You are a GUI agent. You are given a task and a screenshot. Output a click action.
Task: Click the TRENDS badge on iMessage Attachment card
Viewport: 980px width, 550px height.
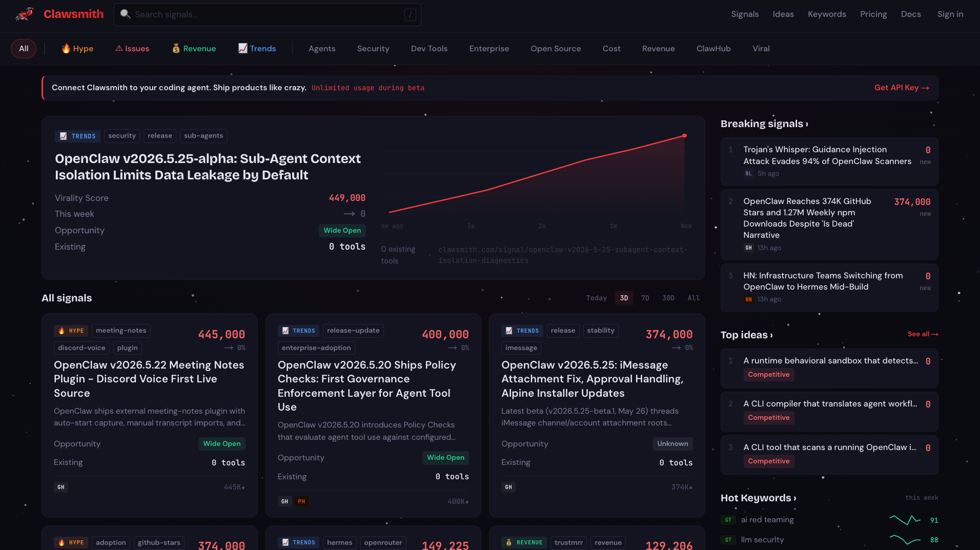pos(522,331)
